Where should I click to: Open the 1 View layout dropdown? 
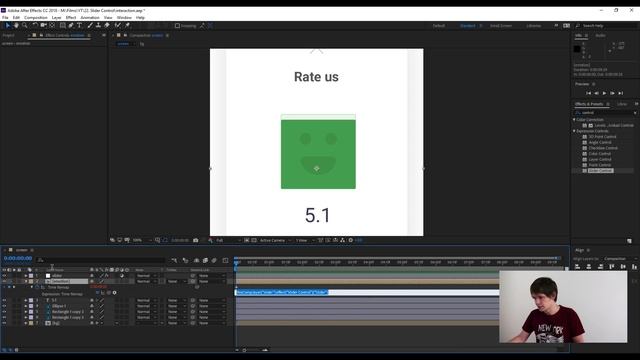tap(304, 240)
